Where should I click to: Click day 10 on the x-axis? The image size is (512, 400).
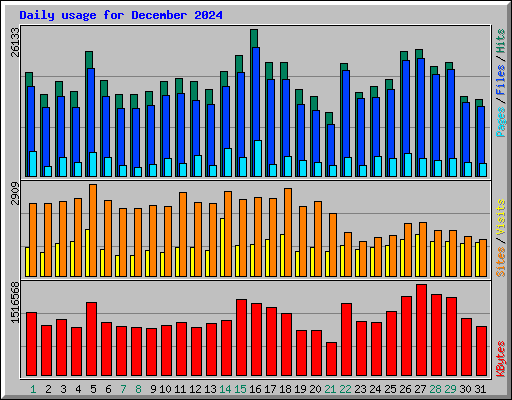[x=165, y=389]
